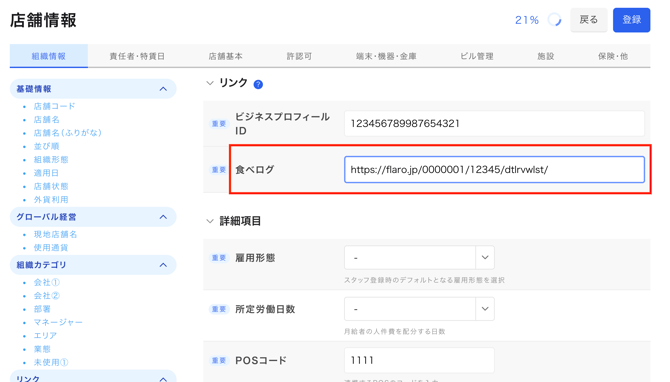The height and width of the screenshot is (382, 670).
Task: Jump to 店舗名 sidebar link
Action: (47, 119)
